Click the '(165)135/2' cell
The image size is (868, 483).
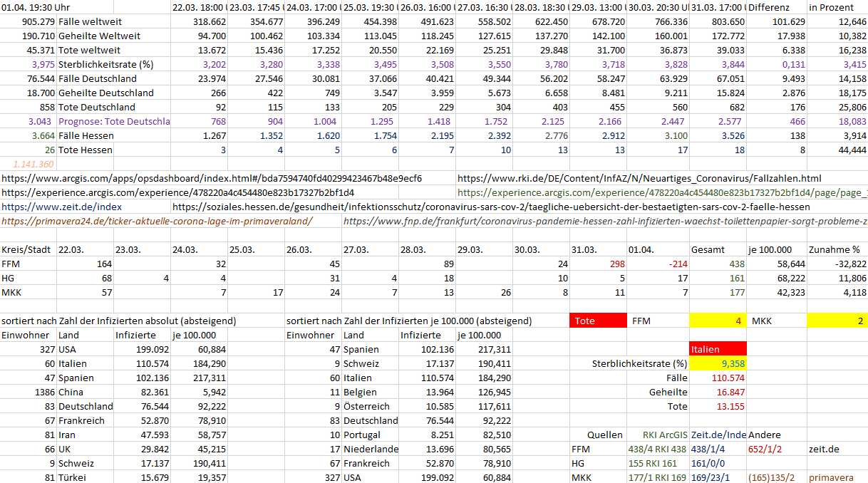tap(773, 477)
